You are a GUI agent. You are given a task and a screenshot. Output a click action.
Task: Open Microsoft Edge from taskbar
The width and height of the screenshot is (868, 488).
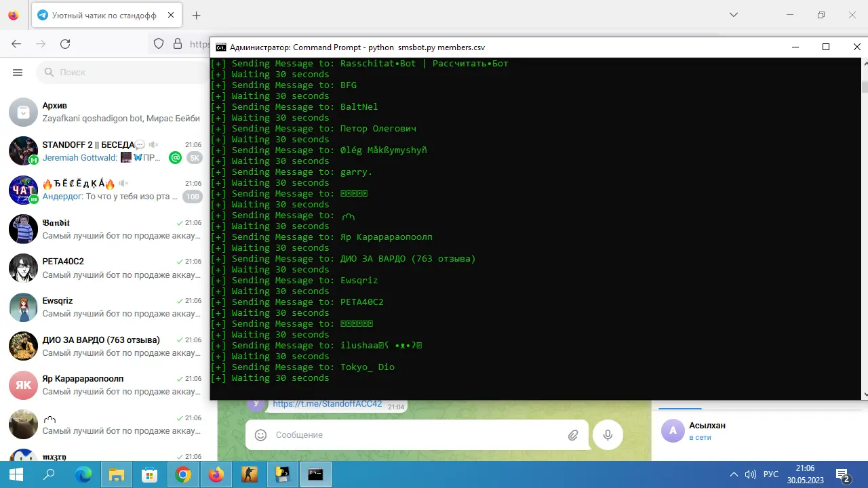click(83, 474)
